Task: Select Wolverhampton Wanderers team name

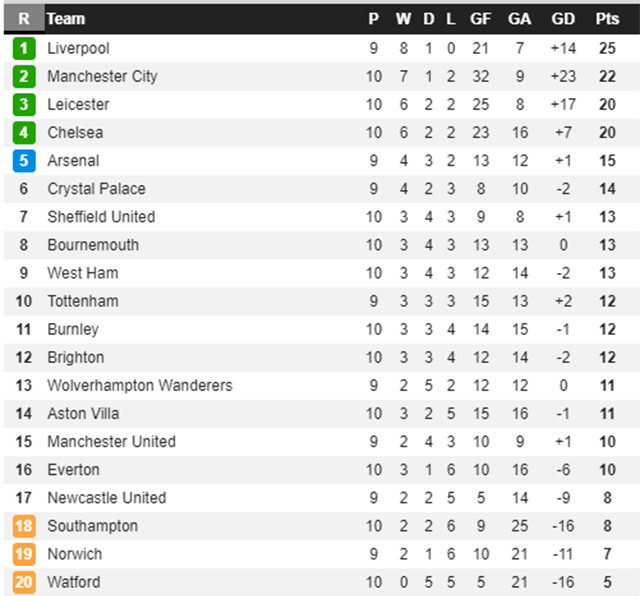Action: (139, 385)
